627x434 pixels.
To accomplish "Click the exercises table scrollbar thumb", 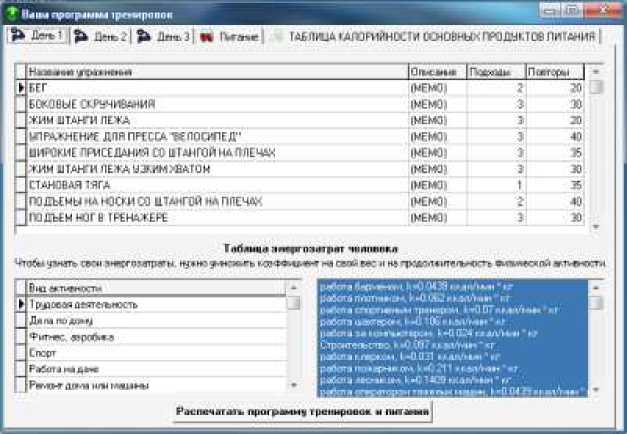I will coord(596,87).
